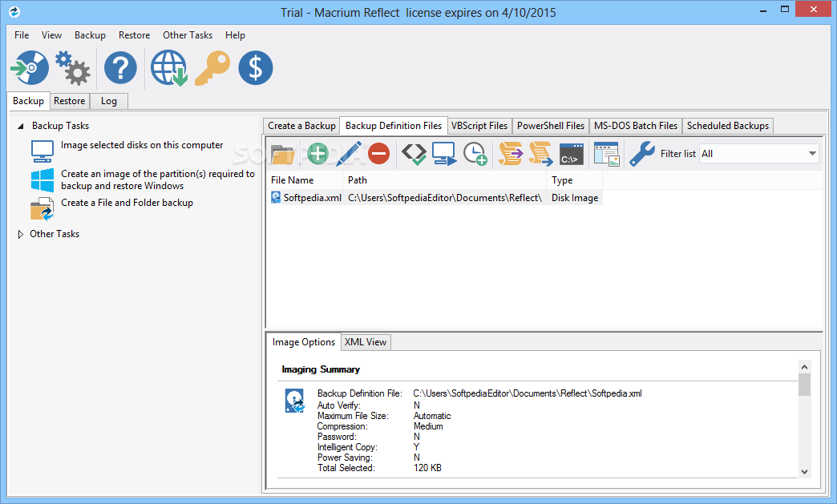The width and height of the screenshot is (837, 504).
Task: Click the blue wrench options icon
Action: point(641,154)
